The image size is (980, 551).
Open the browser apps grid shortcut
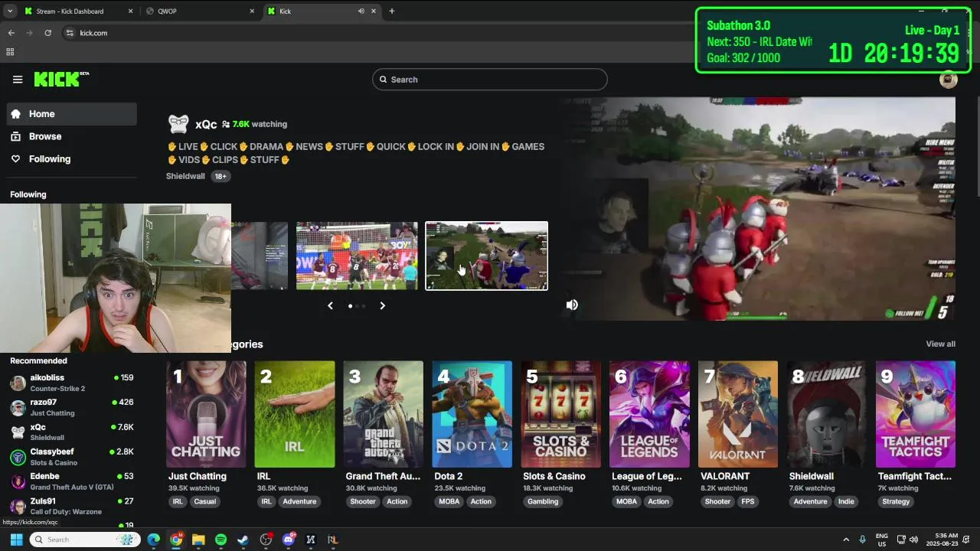(10, 52)
